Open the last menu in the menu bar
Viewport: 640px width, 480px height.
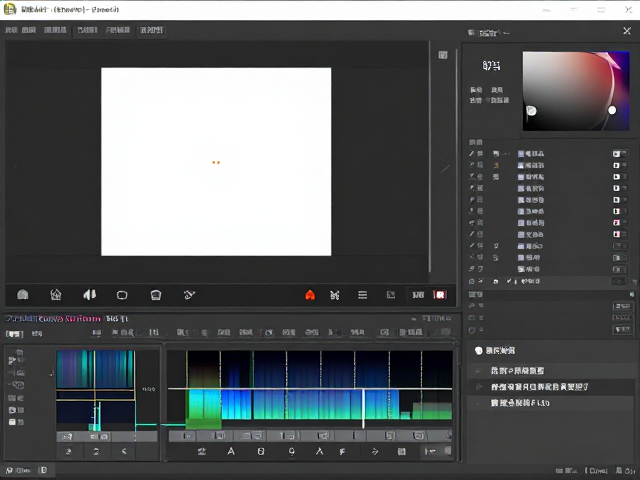pyautogui.click(x=151, y=30)
